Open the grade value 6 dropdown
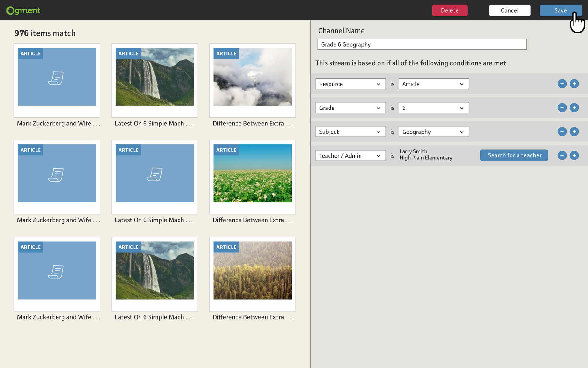 pyautogui.click(x=434, y=108)
